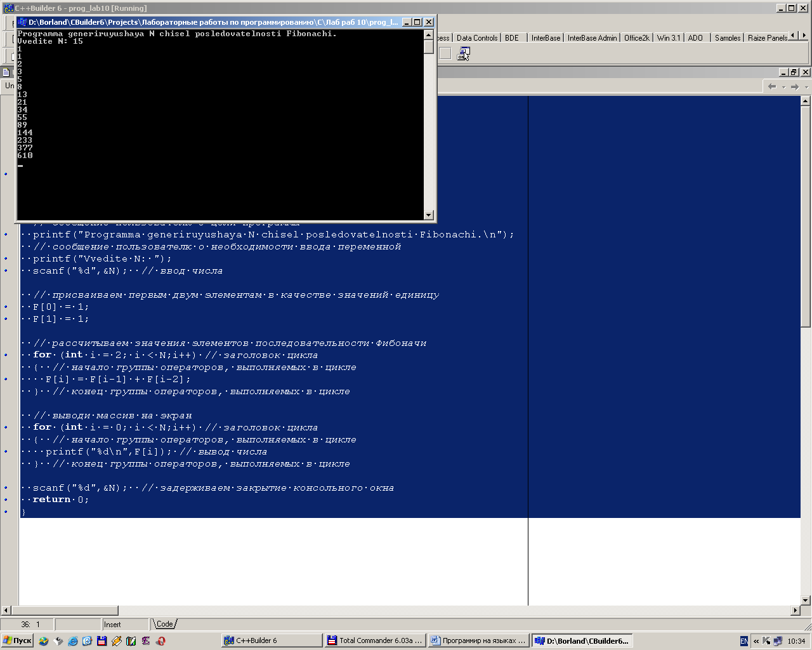812x650 pixels.
Task: Select the Code tab below the editor
Action: click(x=164, y=624)
